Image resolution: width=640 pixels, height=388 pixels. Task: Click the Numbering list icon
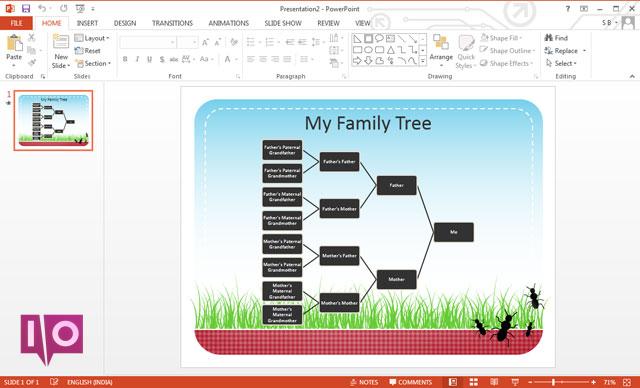pyautogui.click(x=271, y=42)
